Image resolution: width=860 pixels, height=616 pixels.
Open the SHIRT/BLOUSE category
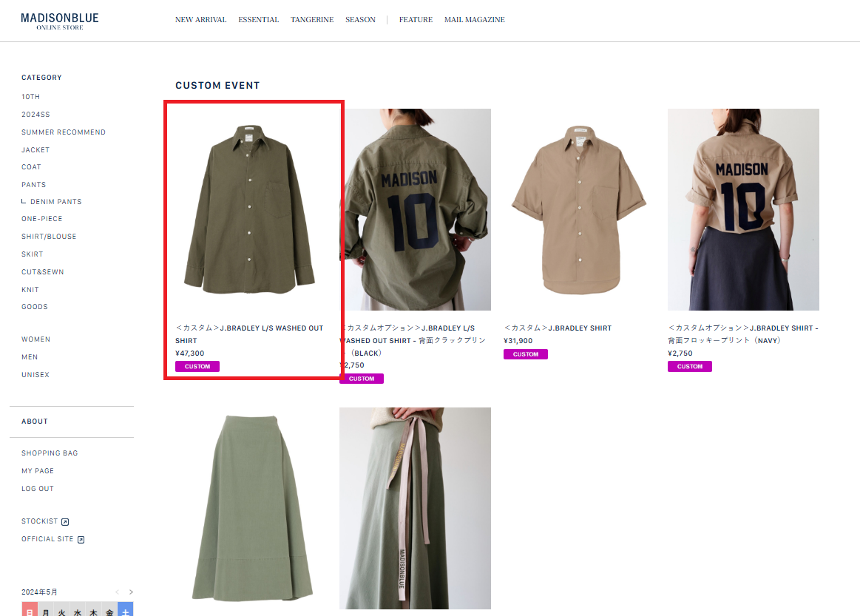point(49,237)
